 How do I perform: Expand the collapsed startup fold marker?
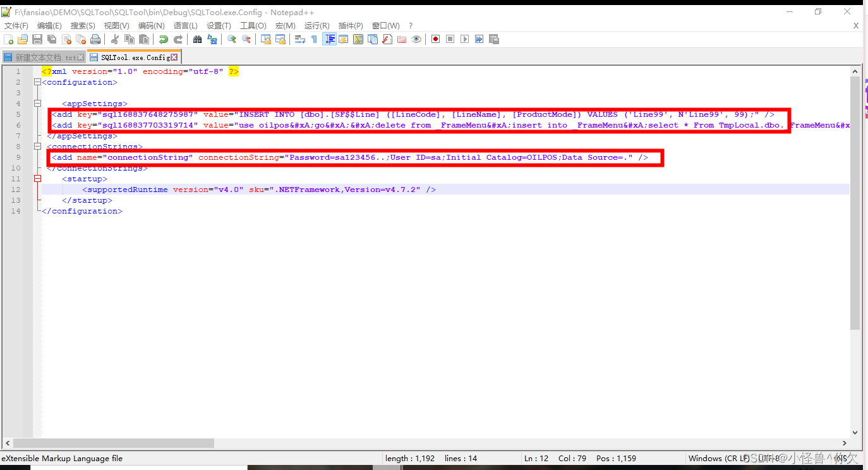37,179
